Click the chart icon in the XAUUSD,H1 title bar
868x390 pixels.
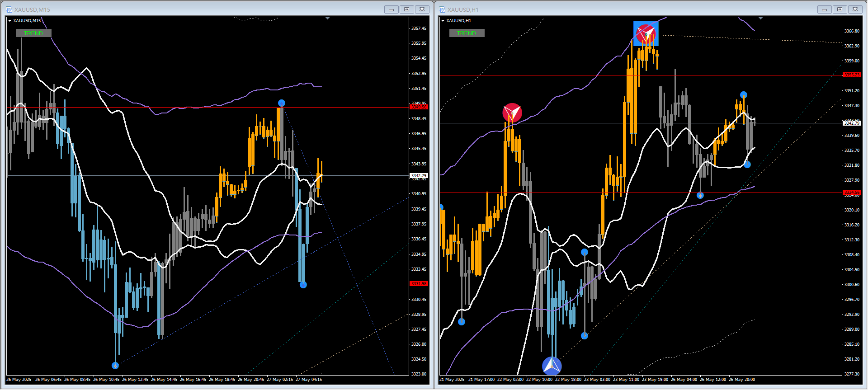pyautogui.click(x=442, y=9)
